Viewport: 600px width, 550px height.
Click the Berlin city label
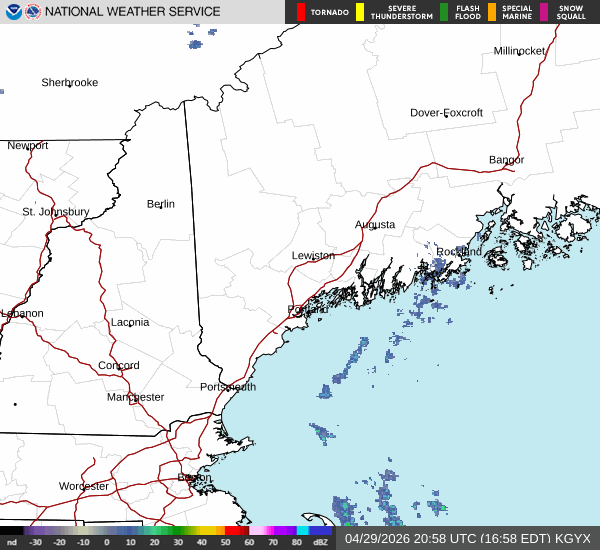(x=161, y=204)
